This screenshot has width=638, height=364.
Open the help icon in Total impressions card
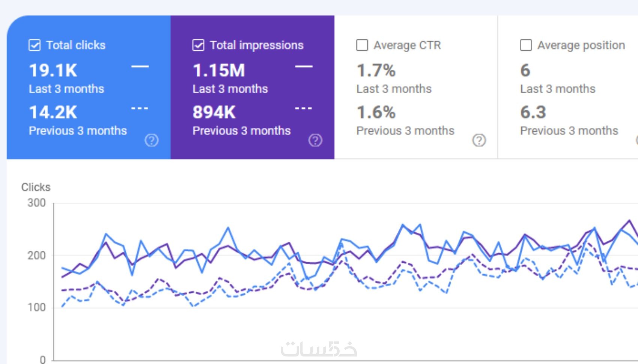315,140
